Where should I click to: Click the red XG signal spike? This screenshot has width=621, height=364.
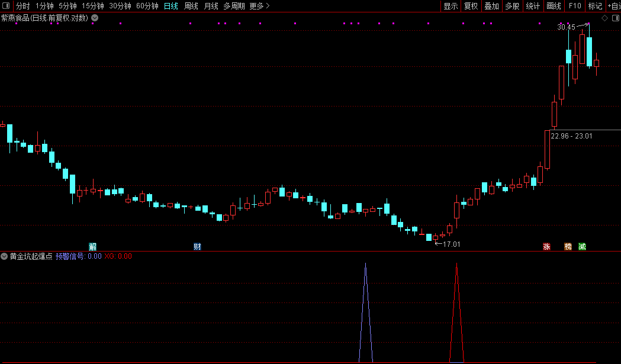(x=456, y=313)
